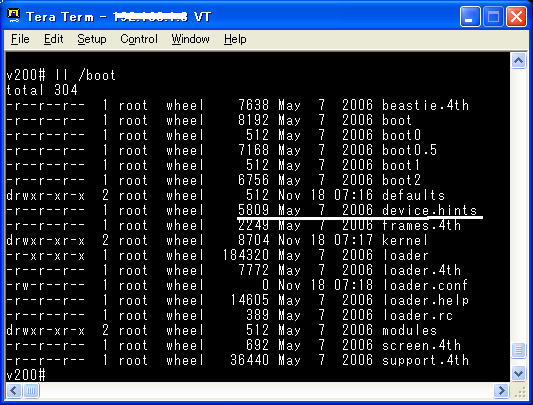Click the underlined device.hints filename

[429, 210]
